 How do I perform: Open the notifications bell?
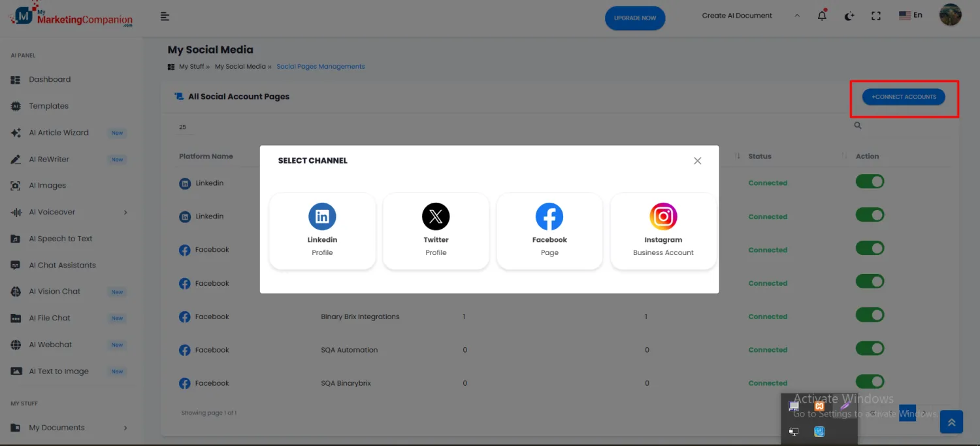pos(822,16)
